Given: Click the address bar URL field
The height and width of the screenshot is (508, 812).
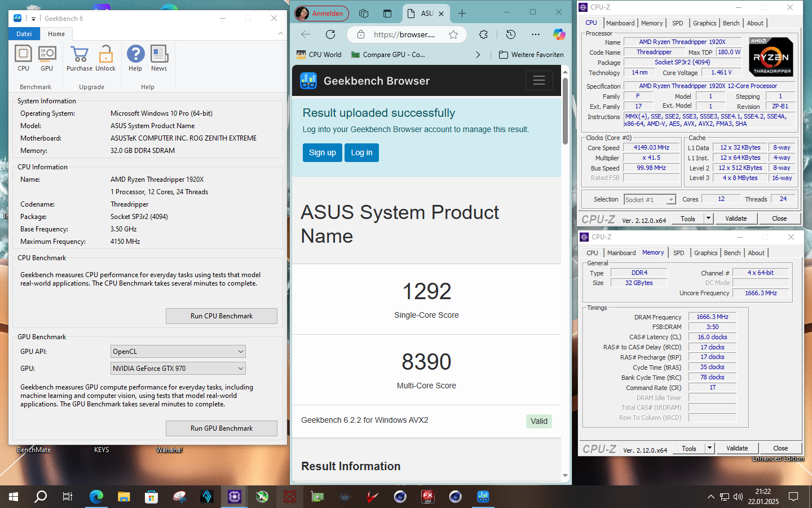Looking at the screenshot, I should [x=404, y=34].
